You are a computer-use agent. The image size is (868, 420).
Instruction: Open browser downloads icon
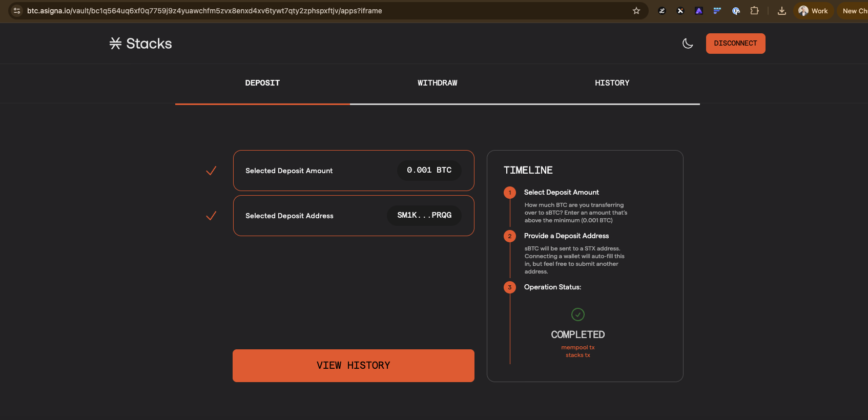point(781,11)
